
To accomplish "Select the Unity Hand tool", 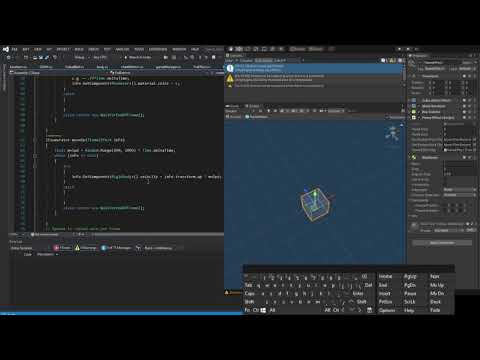I will point(231,49).
